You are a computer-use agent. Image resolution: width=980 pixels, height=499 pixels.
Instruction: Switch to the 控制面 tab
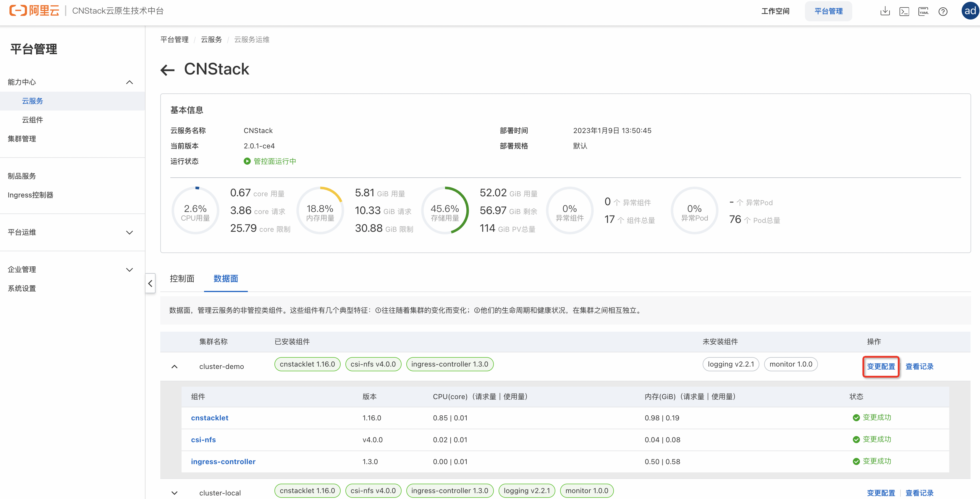click(x=182, y=278)
